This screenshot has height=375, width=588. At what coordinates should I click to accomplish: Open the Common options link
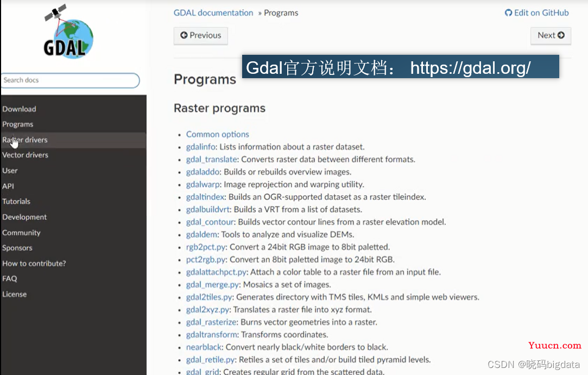[x=218, y=134]
